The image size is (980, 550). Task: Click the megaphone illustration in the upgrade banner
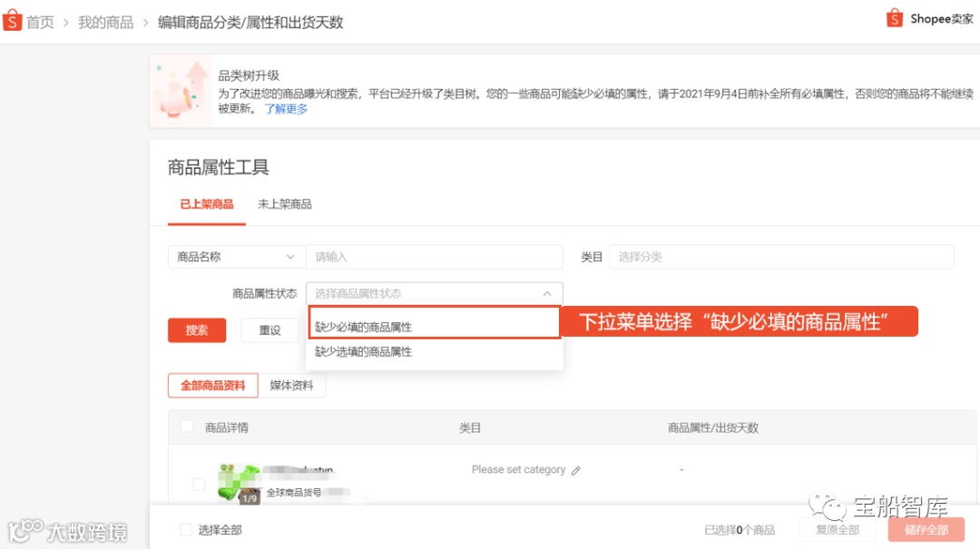pos(181,92)
